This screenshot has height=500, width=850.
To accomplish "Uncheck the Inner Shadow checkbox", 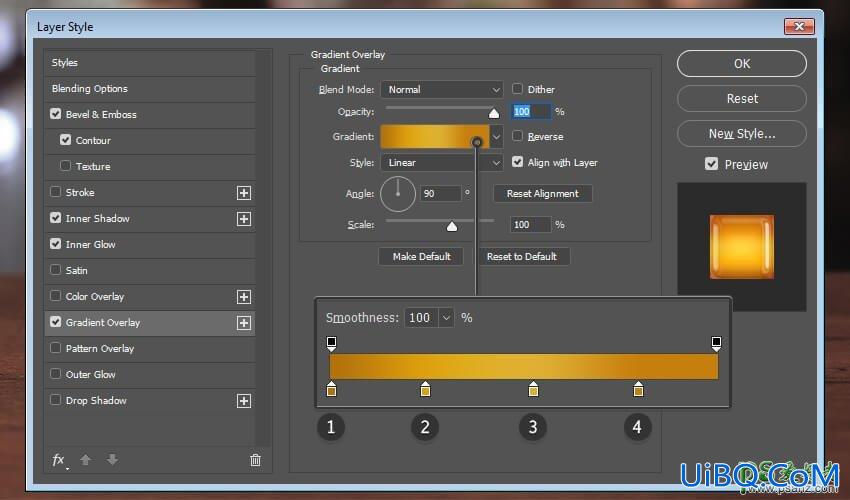I will point(55,217).
